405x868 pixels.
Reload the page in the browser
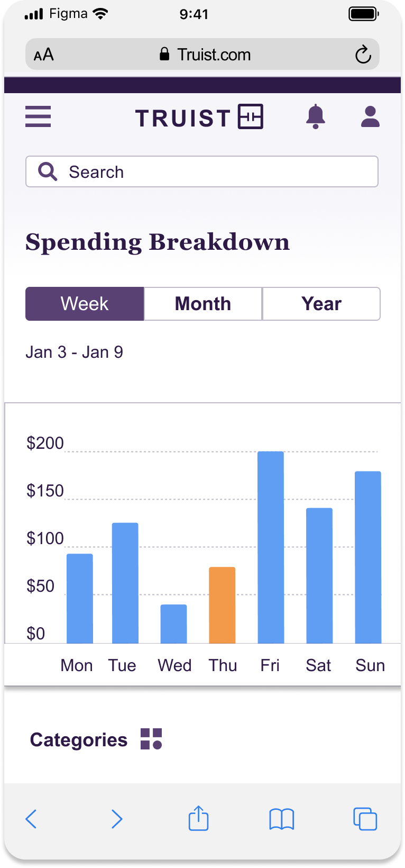(363, 55)
